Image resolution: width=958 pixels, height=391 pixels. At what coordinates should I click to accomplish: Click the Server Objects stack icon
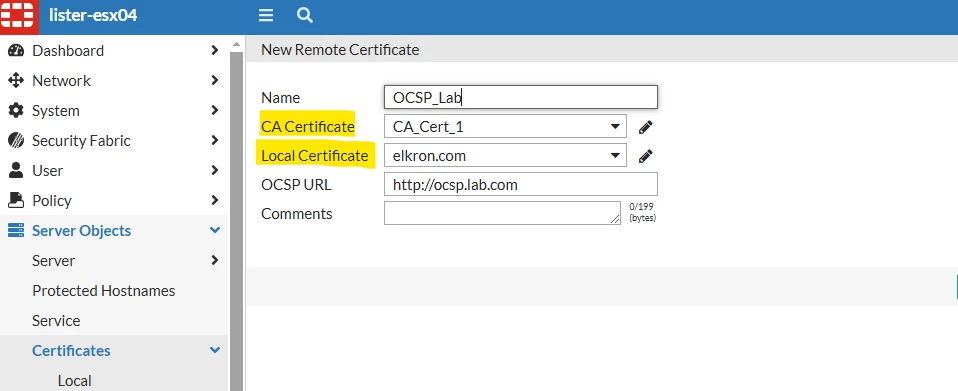(x=16, y=230)
